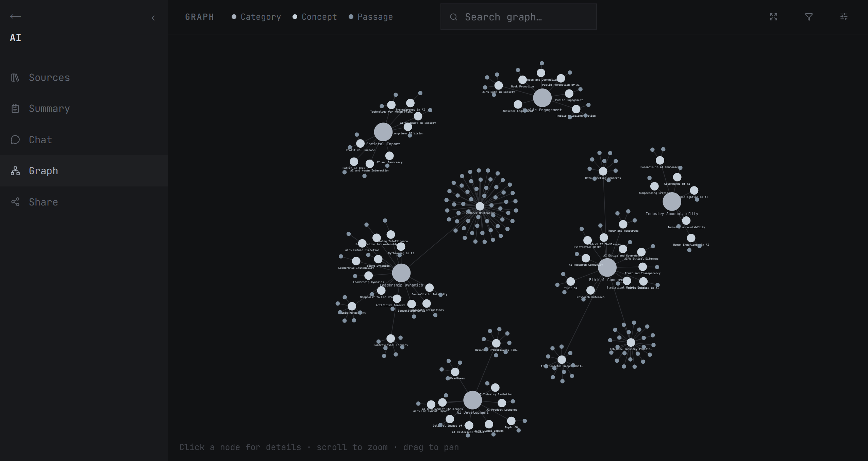Viewport: 868px width, 461px height.
Task: Click the Chat bubble icon
Action: pyautogui.click(x=15, y=140)
